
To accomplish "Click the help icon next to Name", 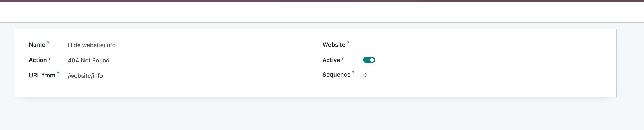I will [48, 43].
